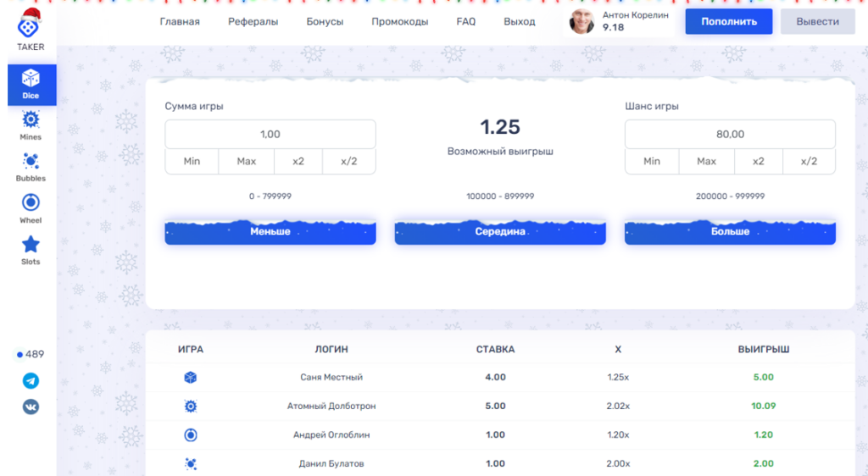Click the TAKER logo
This screenshot has height=476, width=868.
coord(30,30)
